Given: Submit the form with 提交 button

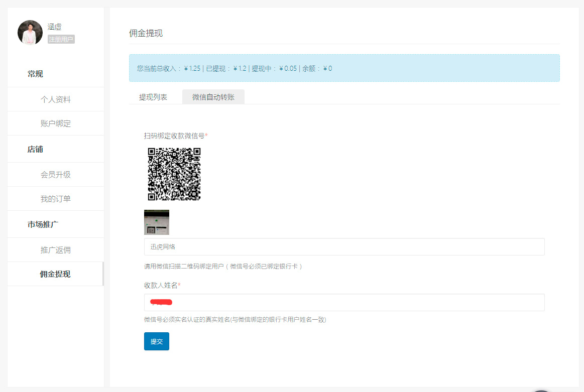Looking at the screenshot, I should [157, 341].
